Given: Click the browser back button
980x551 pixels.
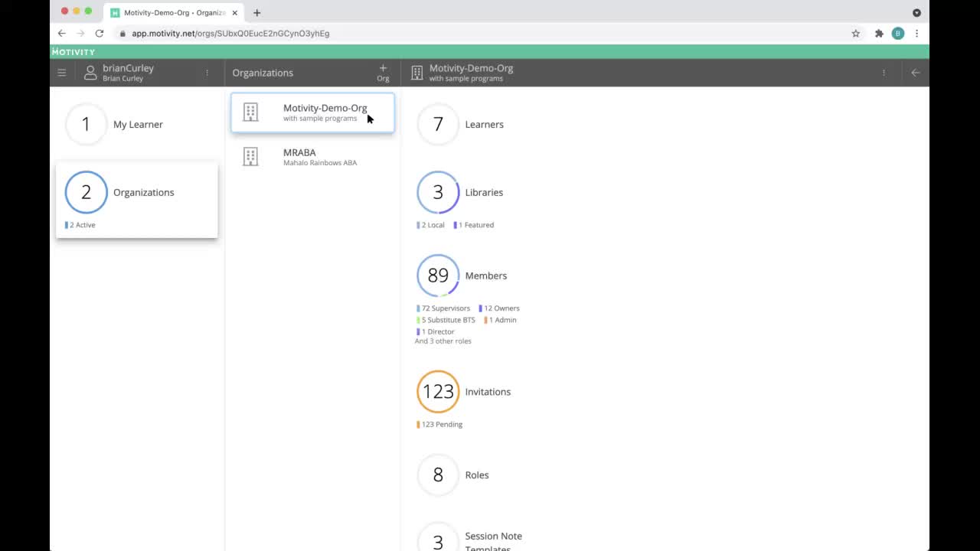Looking at the screenshot, I should pos(62,34).
